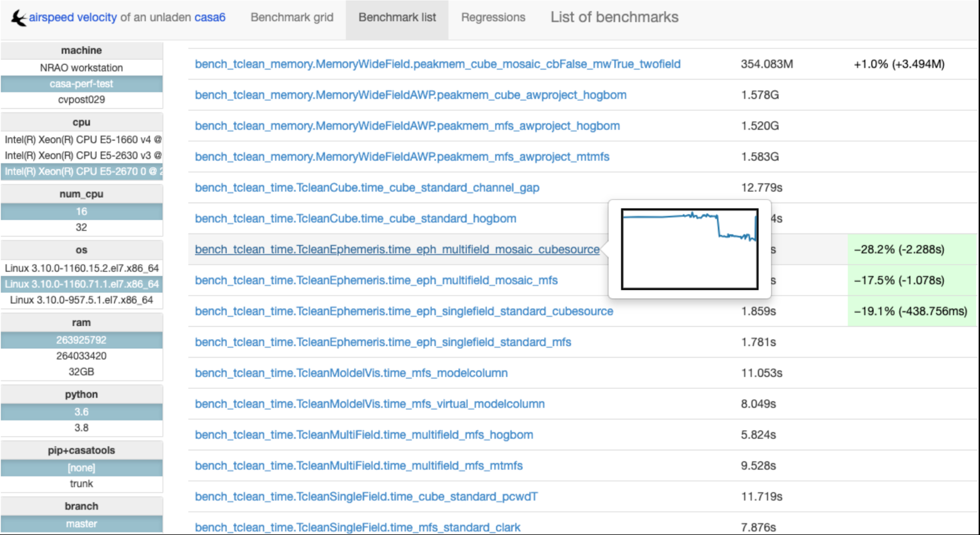Select trunk under pip+casatools
Image resolution: width=980 pixels, height=535 pixels.
tap(81, 484)
